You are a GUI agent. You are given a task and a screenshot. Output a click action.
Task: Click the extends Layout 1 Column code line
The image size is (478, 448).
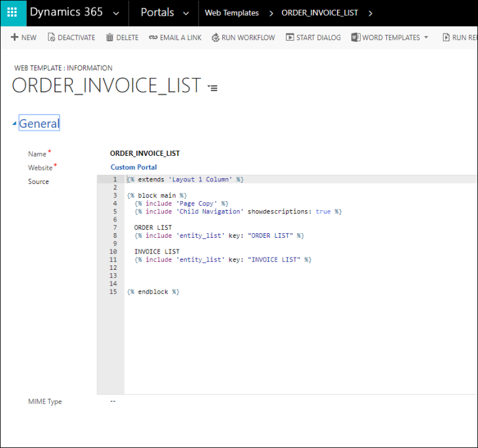click(186, 179)
